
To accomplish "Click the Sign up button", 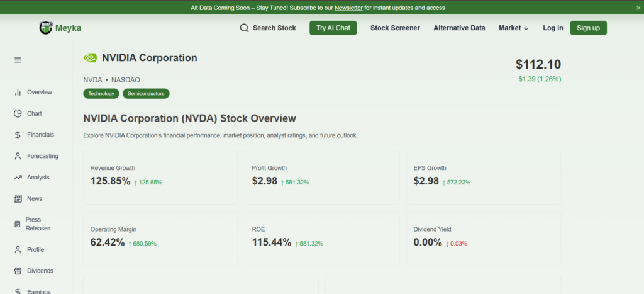I will 588,28.
